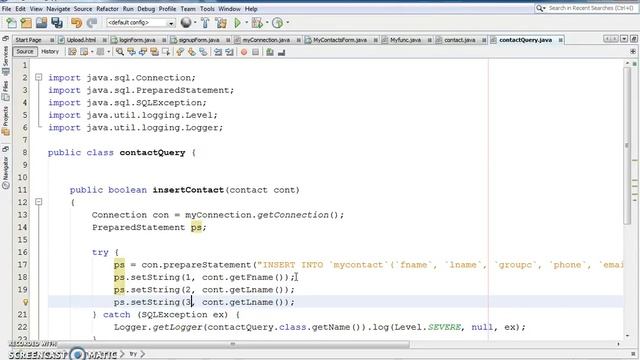This screenshot has height=360, width=640.
Task: Collapse the imports fold on line 2
Action: point(38,77)
